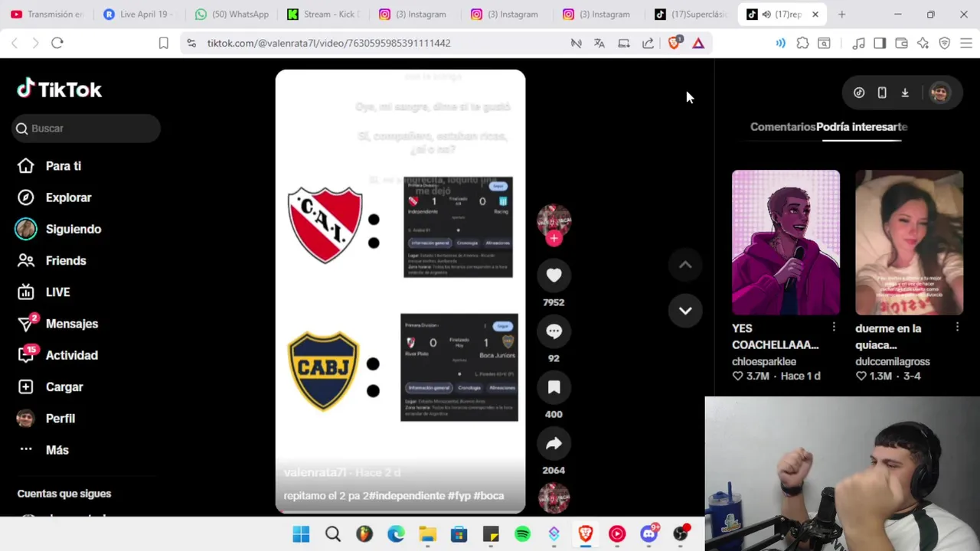980x551 pixels.
Task: Switch to the Superclásico TikTok browser tab
Action: [x=691, y=14]
